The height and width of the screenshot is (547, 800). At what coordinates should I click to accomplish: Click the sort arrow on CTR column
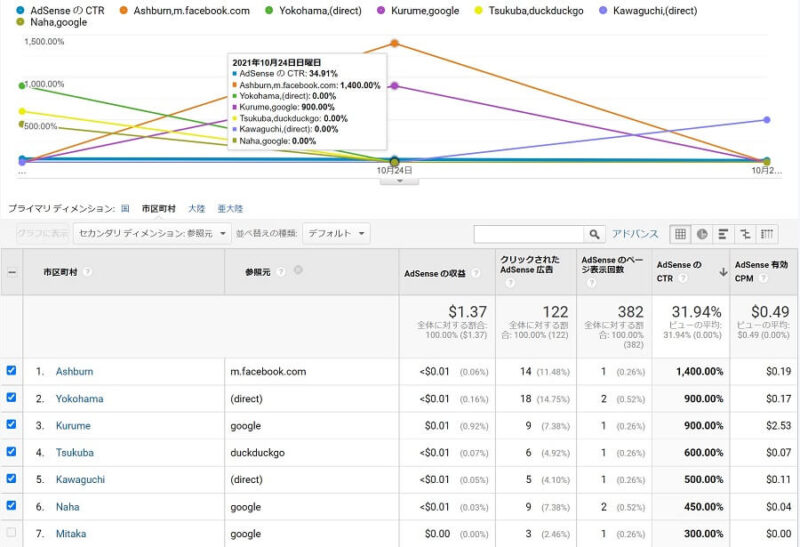tap(723, 272)
